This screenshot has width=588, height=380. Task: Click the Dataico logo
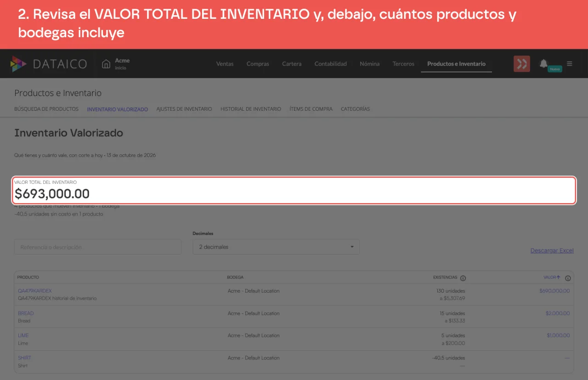pyautogui.click(x=49, y=64)
